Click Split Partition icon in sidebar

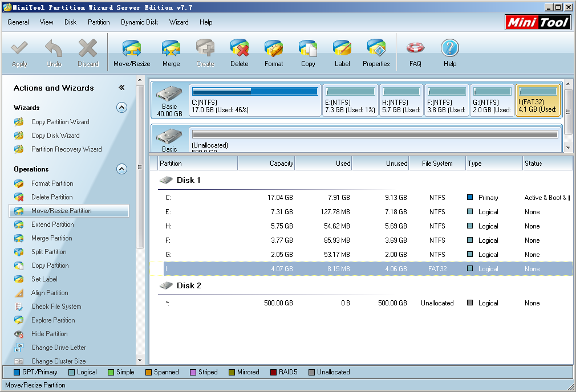click(x=19, y=252)
